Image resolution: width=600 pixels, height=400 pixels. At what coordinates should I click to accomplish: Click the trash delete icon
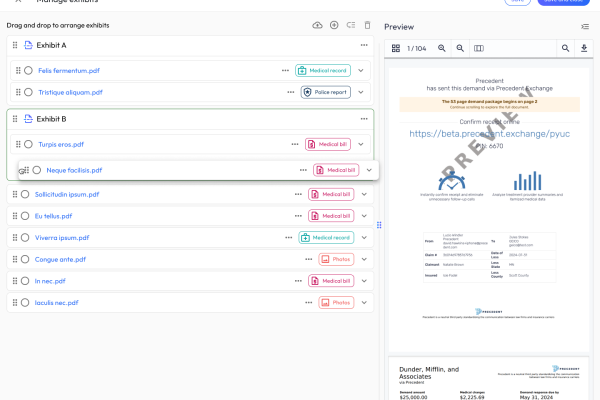[x=367, y=25]
